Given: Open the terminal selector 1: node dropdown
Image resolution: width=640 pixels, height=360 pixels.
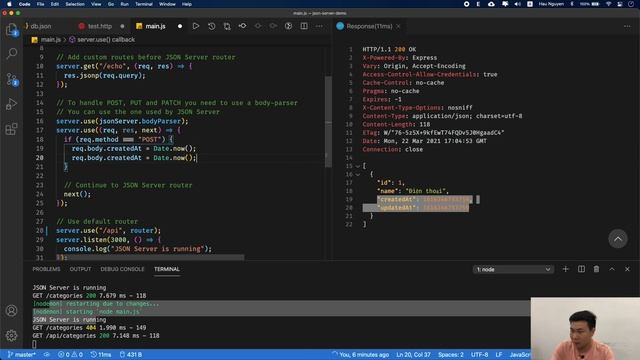Looking at the screenshot, I should point(513,269).
